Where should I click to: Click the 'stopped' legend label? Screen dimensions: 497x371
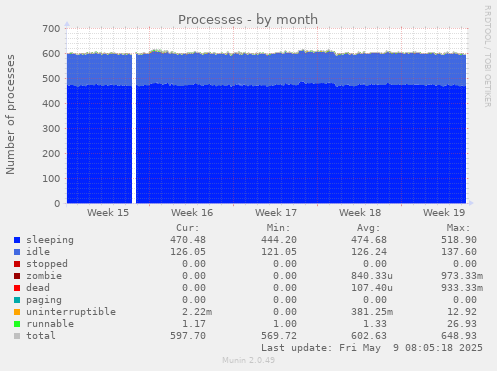coord(47,264)
